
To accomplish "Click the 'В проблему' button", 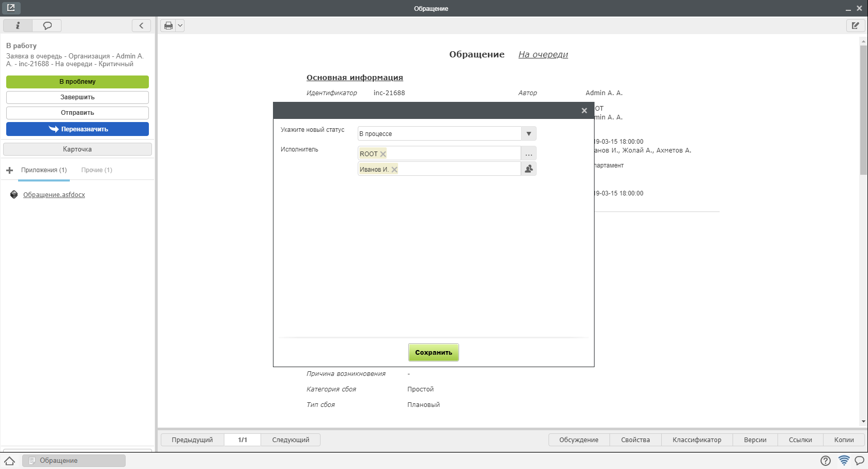I will [x=78, y=82].
